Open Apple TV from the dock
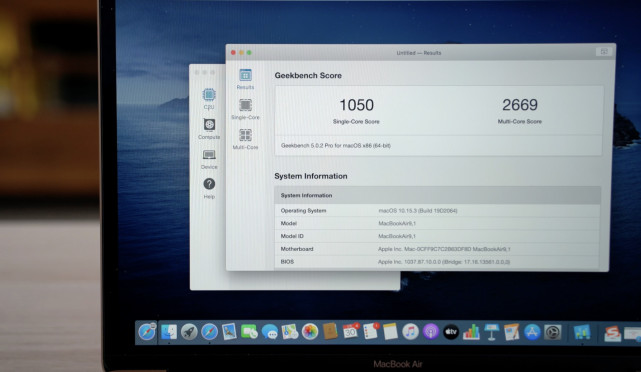Image resolution: width=641 pixels, height=372 pixels. coord(450,332)
